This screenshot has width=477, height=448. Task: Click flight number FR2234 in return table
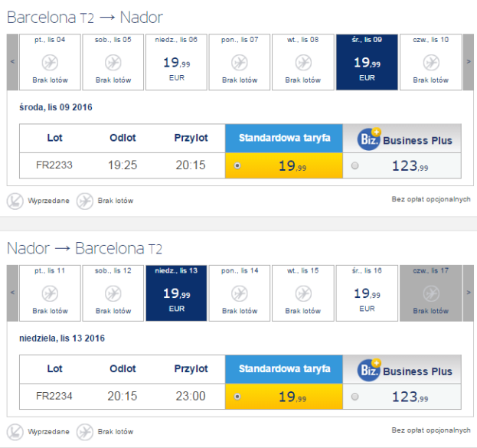(x=54, y=396)
